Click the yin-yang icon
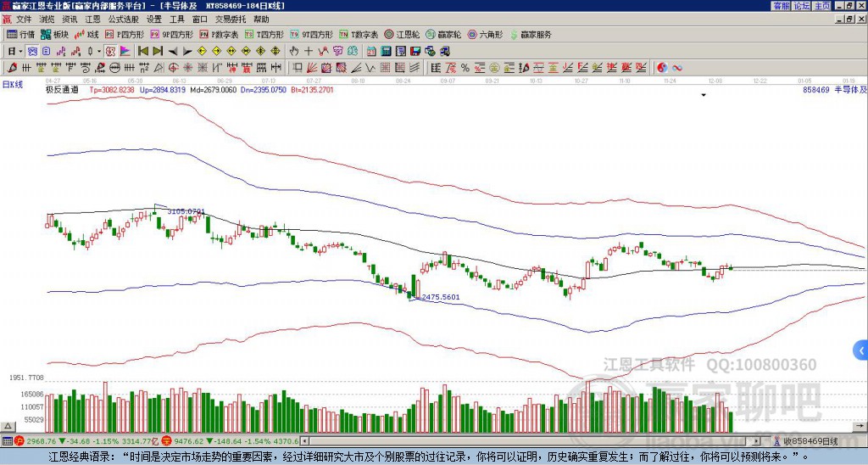The image size is (868, 465). (662, 68)
